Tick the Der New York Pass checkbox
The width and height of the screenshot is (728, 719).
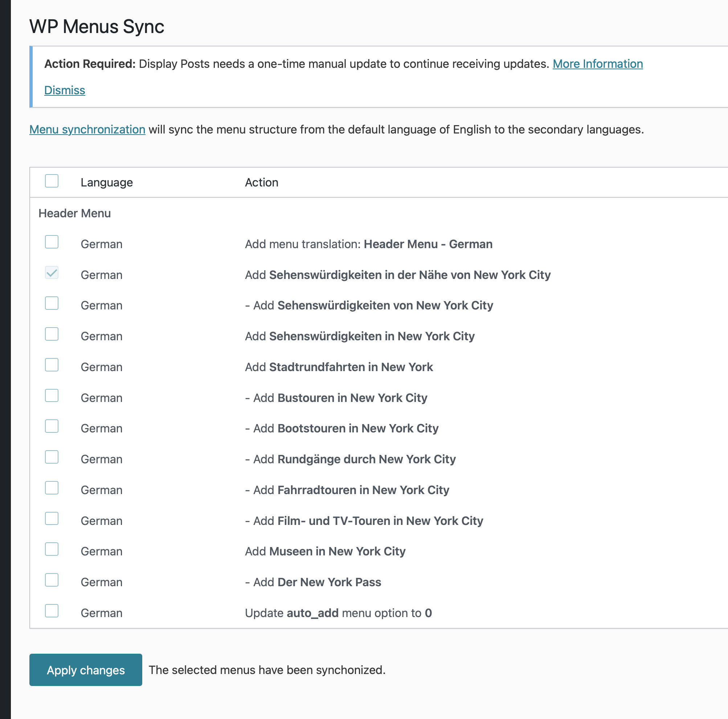point(52,580)
